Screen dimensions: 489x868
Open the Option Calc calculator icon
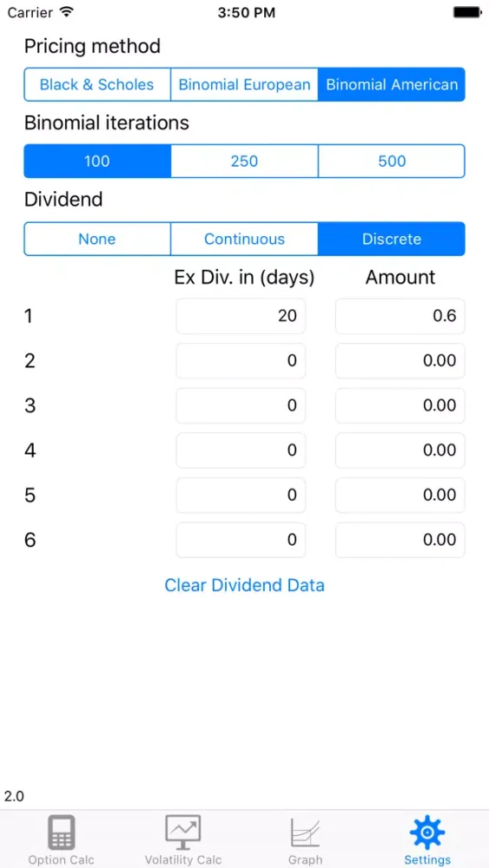pyautogui.click(x=61, y=832)
